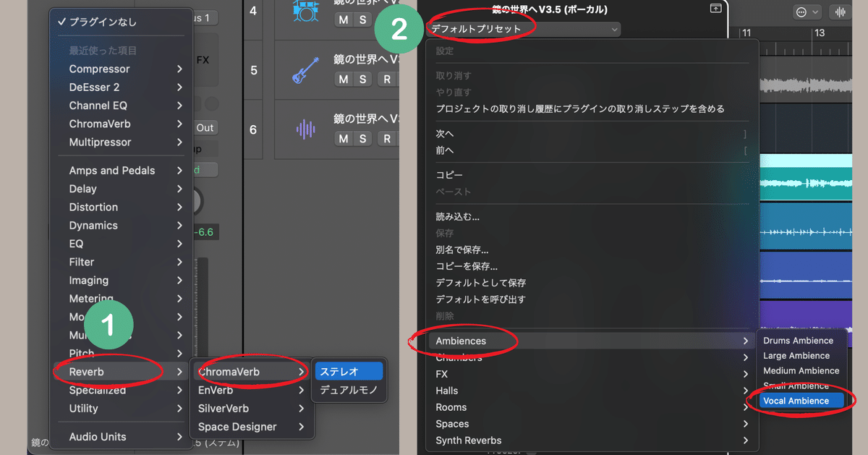Viewport: 868px width, 455px height.
Task: Click the Out button on the channel strip
Action: [x=205, y=127]
